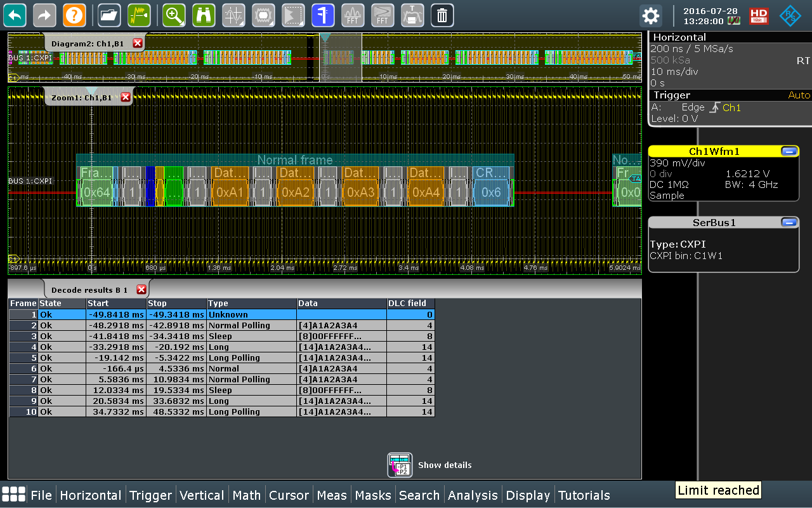812x508 pixels.
Task: Open the Tutorials menu item
Action: (x=584, y=495)
